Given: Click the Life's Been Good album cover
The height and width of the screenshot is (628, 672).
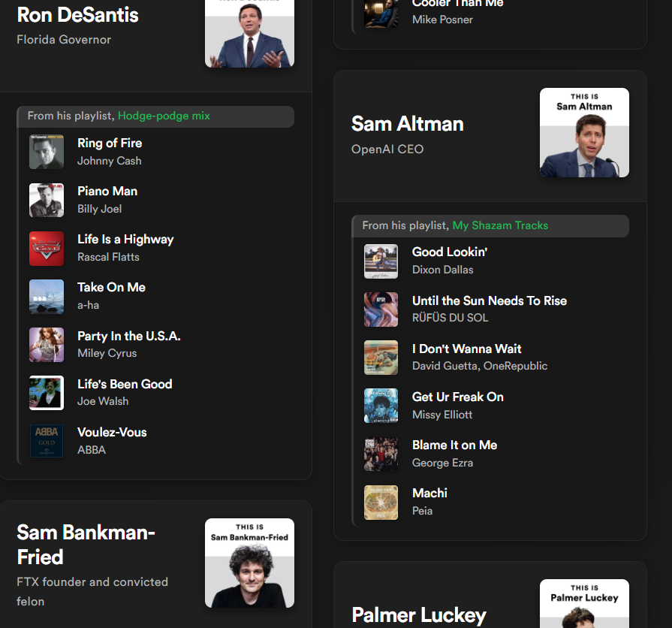Looking at the screenshot, I should 47,392.
